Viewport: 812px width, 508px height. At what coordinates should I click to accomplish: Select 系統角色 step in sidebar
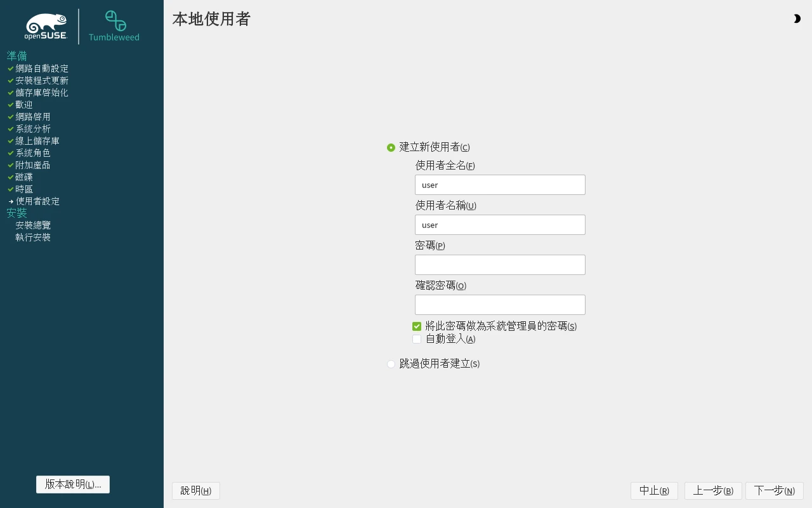(33, 153)
